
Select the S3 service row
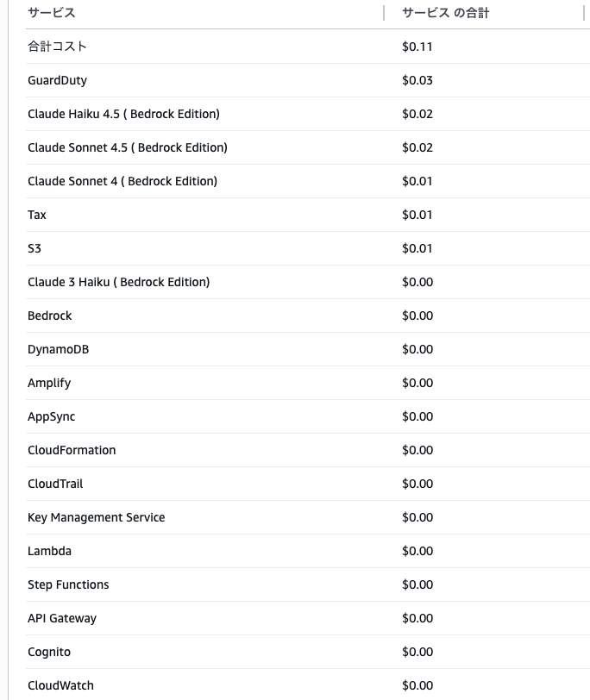[35, 248]
